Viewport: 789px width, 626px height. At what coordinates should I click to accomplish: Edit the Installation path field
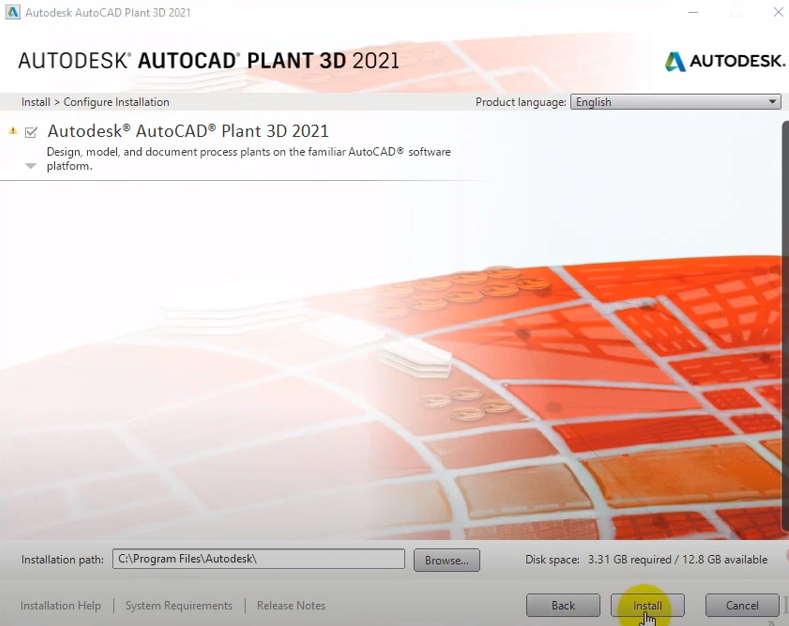[x=258, y=559]
